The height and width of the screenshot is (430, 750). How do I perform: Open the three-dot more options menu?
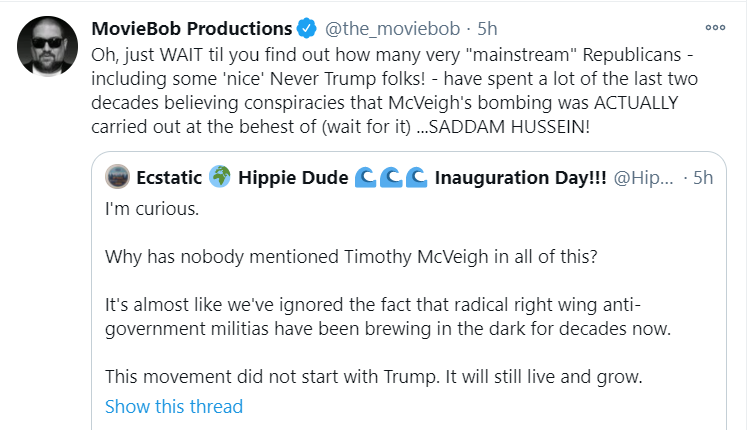[x=715, y=28]
